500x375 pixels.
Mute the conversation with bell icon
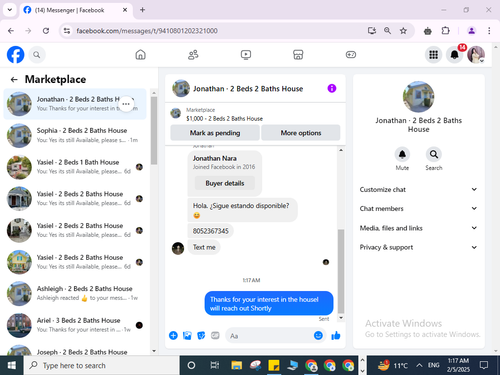(402, 154)
